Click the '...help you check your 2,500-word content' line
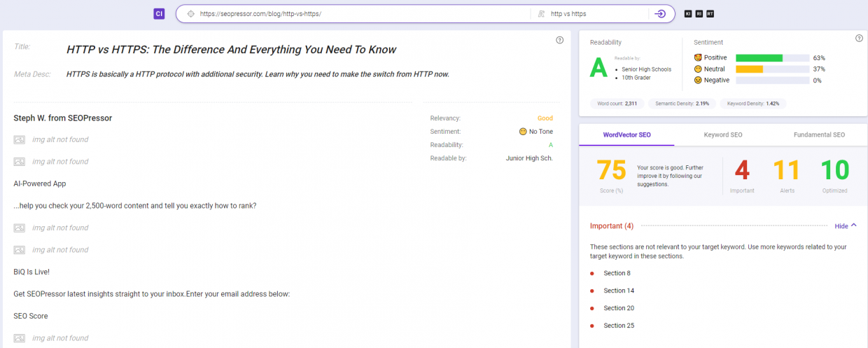This screenshot has width=868, height=348. [135, 206]
